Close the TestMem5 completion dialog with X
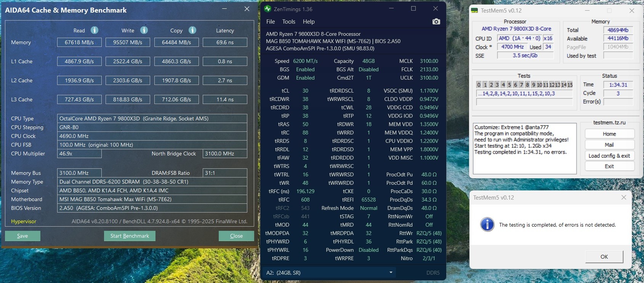The image size is (644, 283). point(624,197)
